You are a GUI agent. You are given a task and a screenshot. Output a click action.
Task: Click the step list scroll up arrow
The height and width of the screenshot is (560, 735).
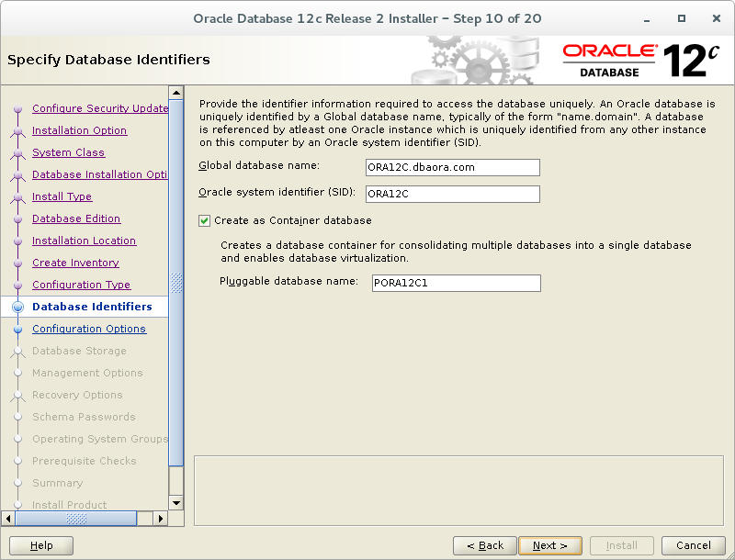tap(176, 93)
